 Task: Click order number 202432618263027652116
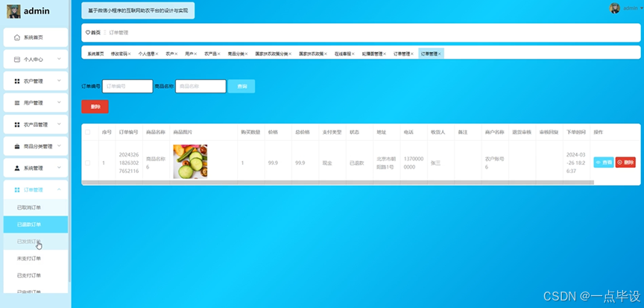(x=128, y=163)
